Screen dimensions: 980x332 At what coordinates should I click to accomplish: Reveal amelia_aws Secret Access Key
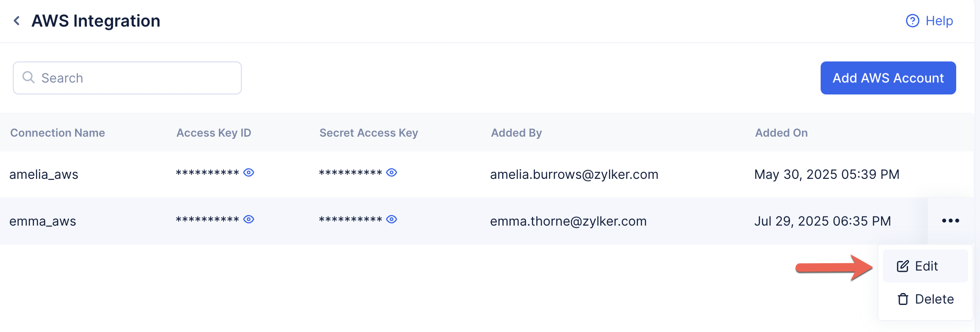[392, 172]
